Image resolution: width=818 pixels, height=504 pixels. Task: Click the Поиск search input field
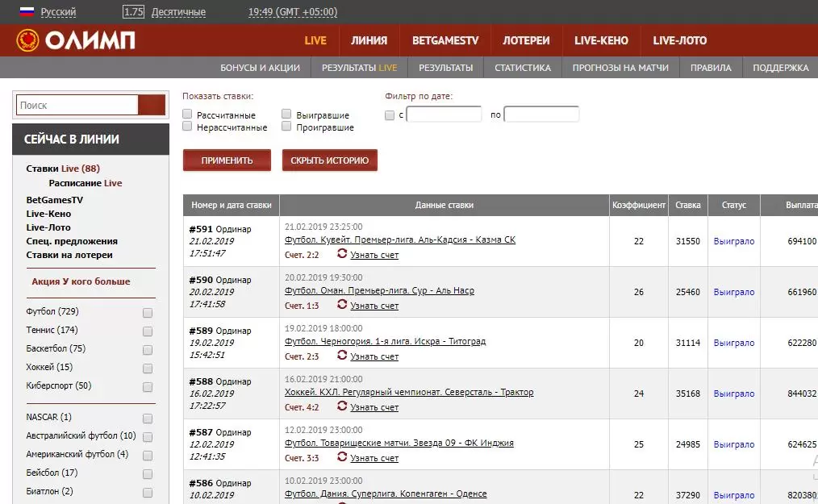[x=77, y=105]
